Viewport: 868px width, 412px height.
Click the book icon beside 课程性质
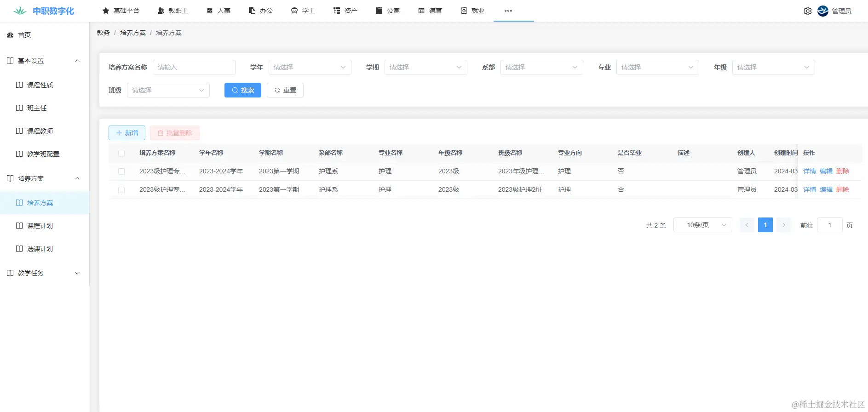click(19, 85)
